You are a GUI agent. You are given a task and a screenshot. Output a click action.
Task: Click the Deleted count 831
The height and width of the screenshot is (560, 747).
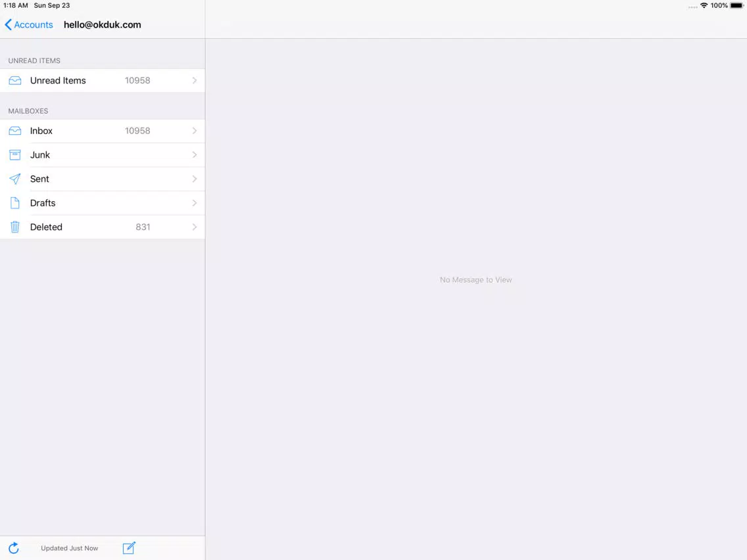[x=143, y=227]
